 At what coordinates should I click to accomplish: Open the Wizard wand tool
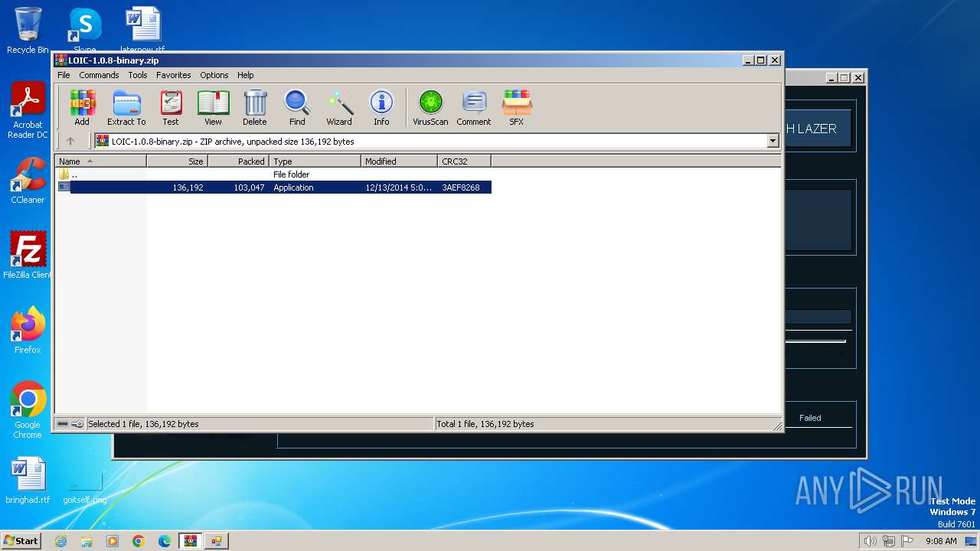339,108
